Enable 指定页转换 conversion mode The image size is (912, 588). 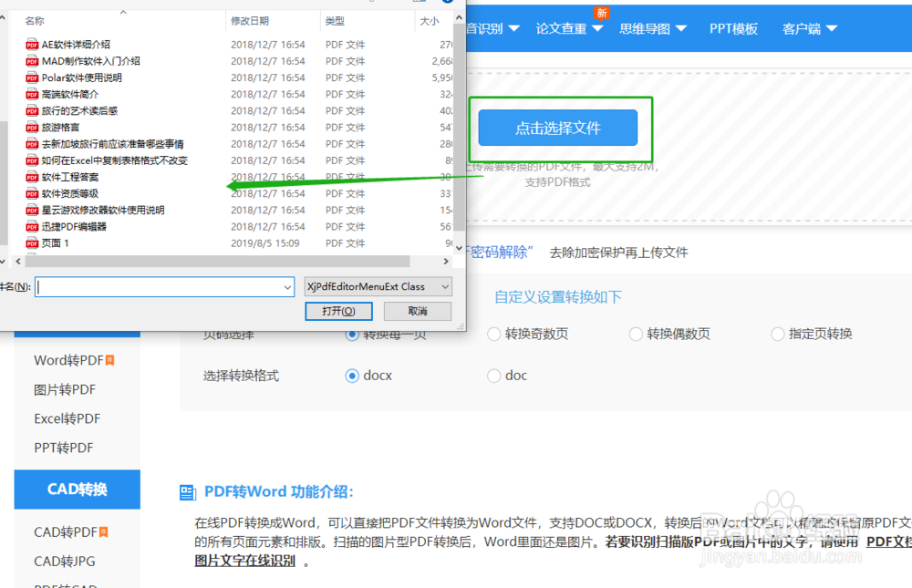[777, 334]
